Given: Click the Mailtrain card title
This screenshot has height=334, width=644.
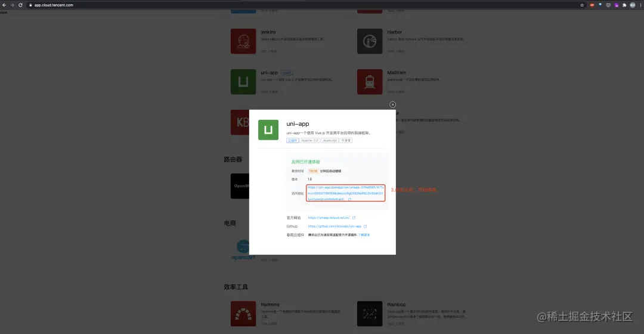Looking at the screenshot, I should click(397, 72).
